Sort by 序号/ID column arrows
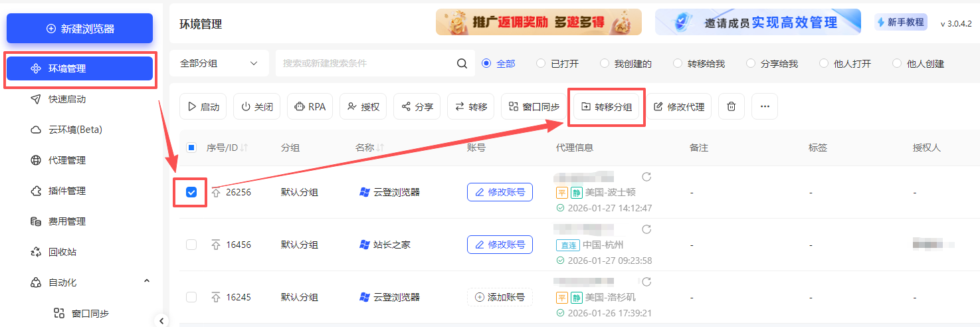980x327 pixels. coord(244,148)
